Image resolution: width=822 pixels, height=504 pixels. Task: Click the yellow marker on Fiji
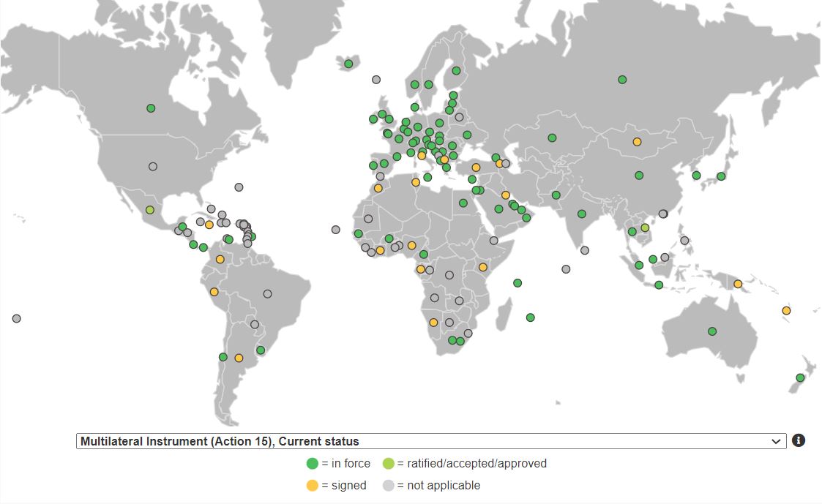[786, 310]
